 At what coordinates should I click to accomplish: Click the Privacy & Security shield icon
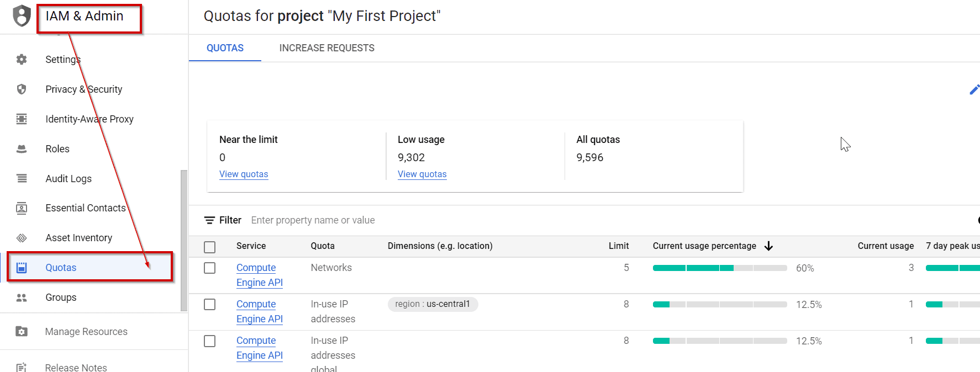point(22,89)
